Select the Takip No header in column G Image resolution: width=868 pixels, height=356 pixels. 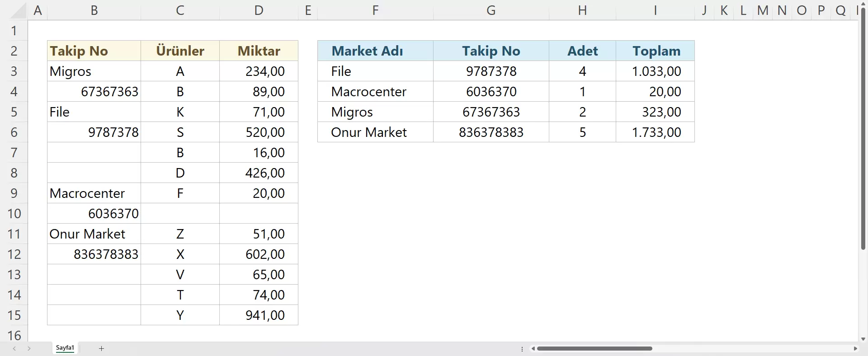click(x=491, y=51)
